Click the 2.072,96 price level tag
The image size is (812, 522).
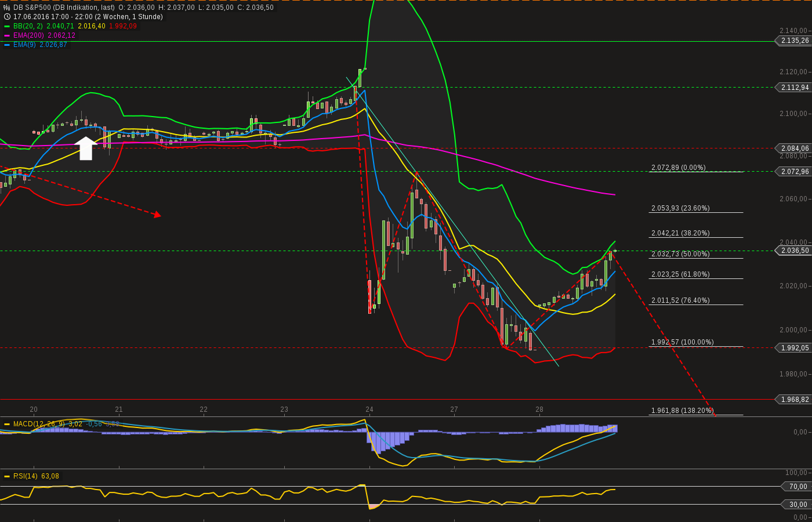pos(793,172)
